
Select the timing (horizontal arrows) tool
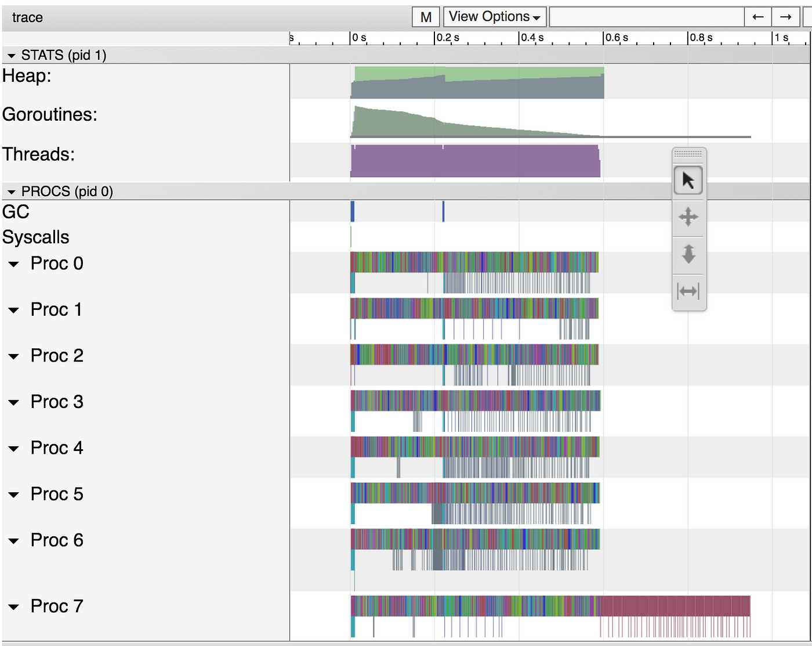(x=688, y=291)
